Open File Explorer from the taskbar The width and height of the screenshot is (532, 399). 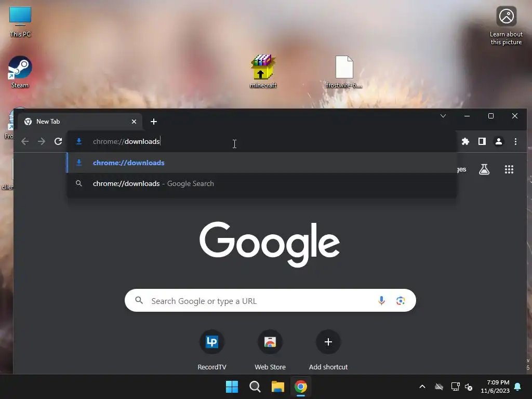pyautogui.click(x=277, y=387)
